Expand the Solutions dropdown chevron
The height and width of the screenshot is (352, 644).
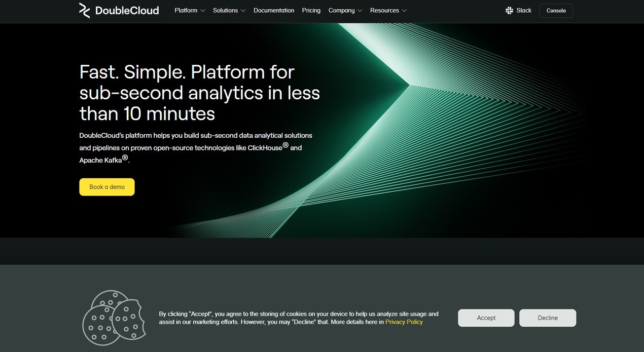(x=243, y=11)
